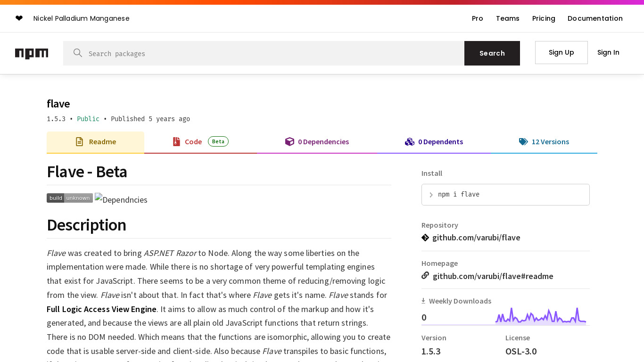Click the weekly downloads count 0
This screenshot has width=644, height=362.
point(424,318)
